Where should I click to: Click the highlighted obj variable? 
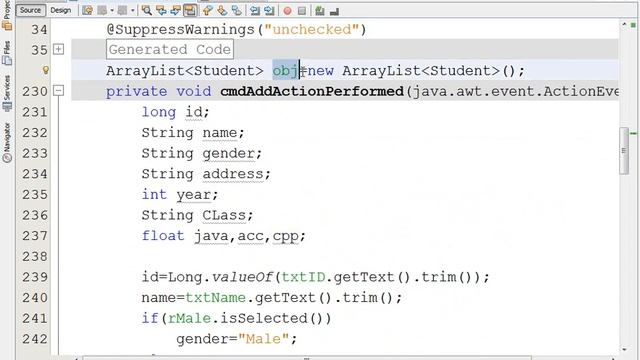point(285,71)
